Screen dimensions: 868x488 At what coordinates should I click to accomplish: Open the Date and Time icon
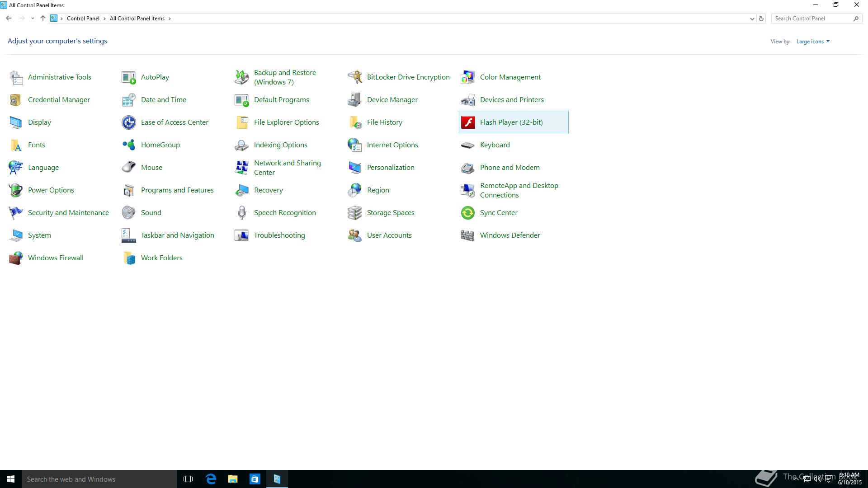pyautogui.click(x=129, y=100)
